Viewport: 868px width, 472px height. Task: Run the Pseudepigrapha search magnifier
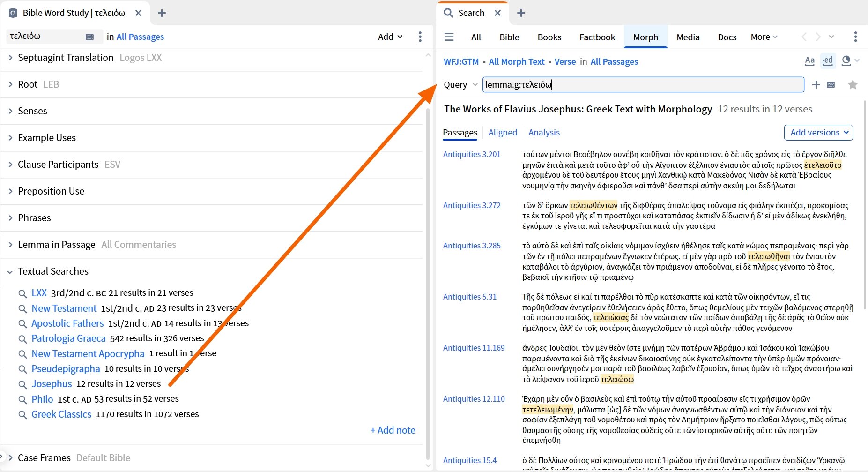pos(22,369)
